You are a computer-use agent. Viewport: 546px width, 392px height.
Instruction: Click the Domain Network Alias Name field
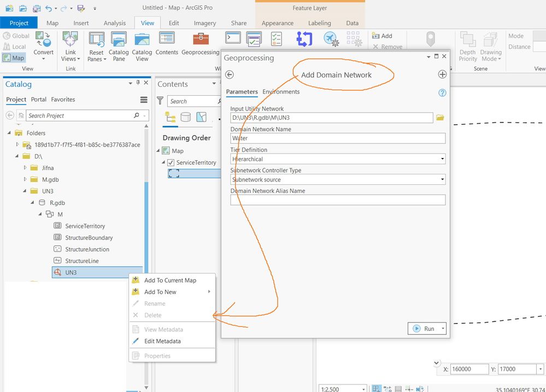[337, 200]
